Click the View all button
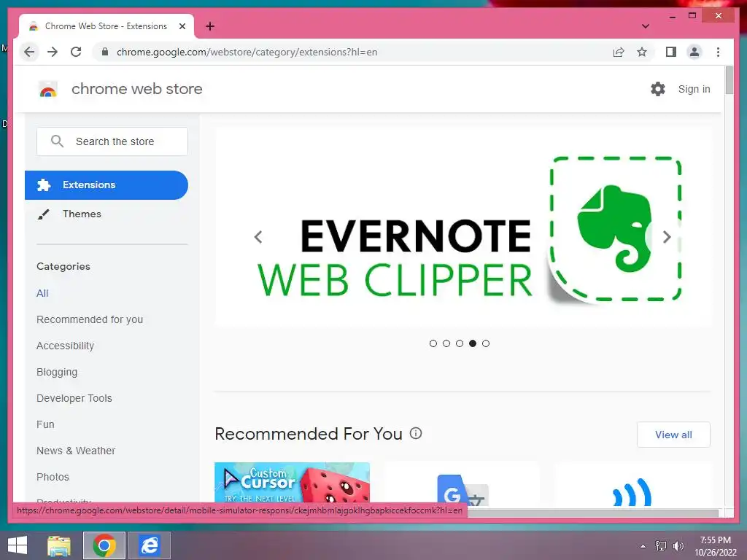Image resolution: width=747 pixels, height=560 pixels. [673, 435]
